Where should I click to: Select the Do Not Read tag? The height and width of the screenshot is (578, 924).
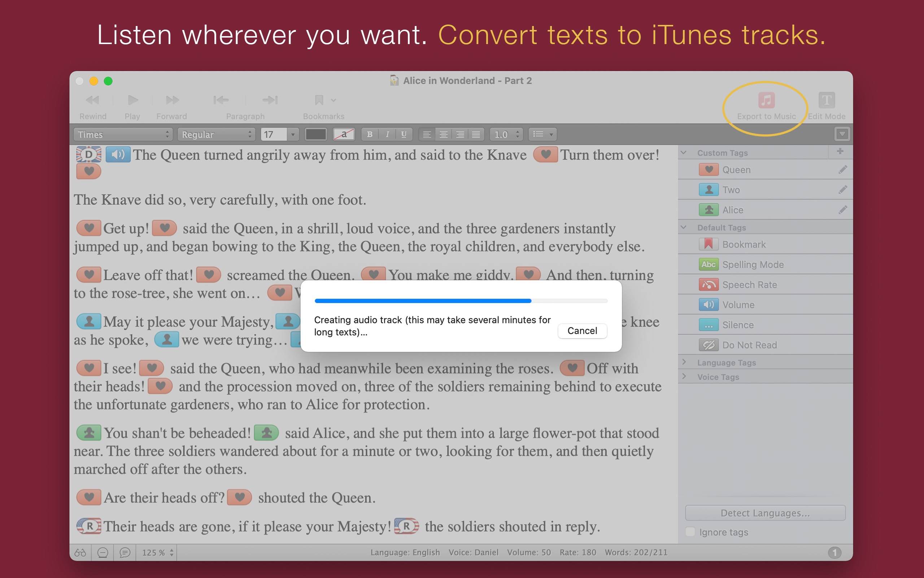pyautogui.click(x=765, y=345)
